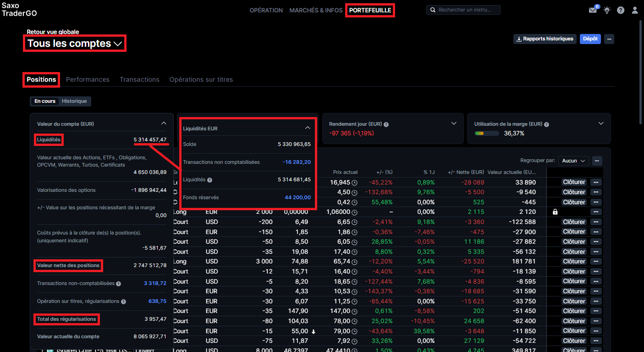Screen dimensions: 644x352
Task: Switch to the En cours view toggle
Action: point(45,101)
